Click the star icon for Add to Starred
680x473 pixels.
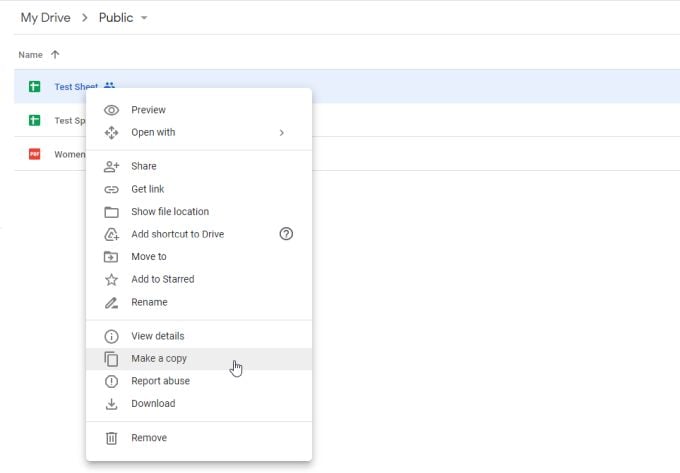click(112, 280)
